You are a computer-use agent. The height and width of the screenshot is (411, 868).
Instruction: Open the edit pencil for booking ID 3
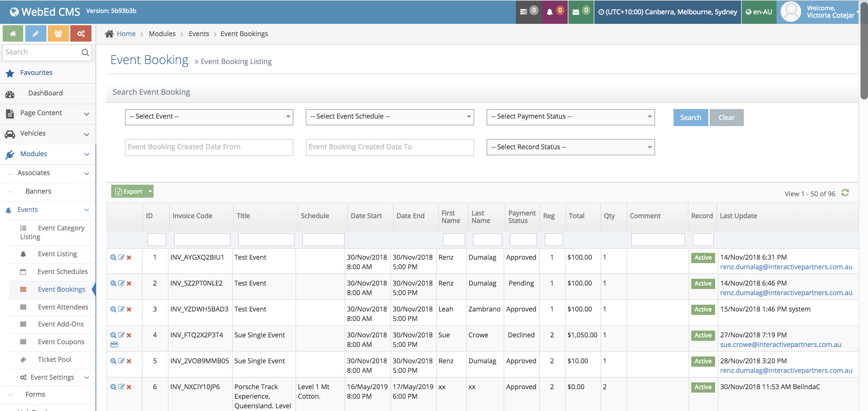121,309
